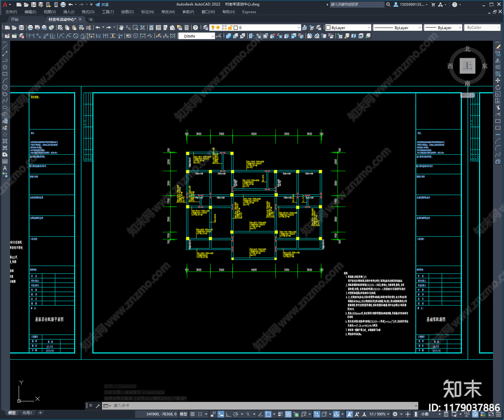Toggle ortho mode in the status bar
This screenshot has height=420, width=504.
pyautogui.click(x=228, y=414)
